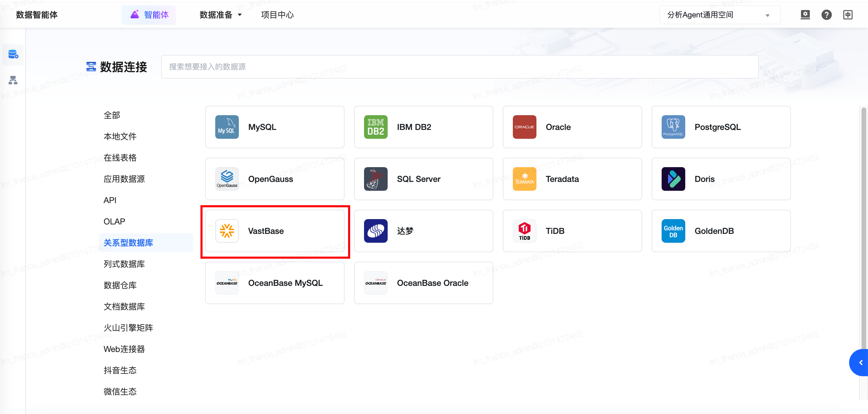
Task: Click the PostgreSQL elephant logo icon
Action: (673, 127)
